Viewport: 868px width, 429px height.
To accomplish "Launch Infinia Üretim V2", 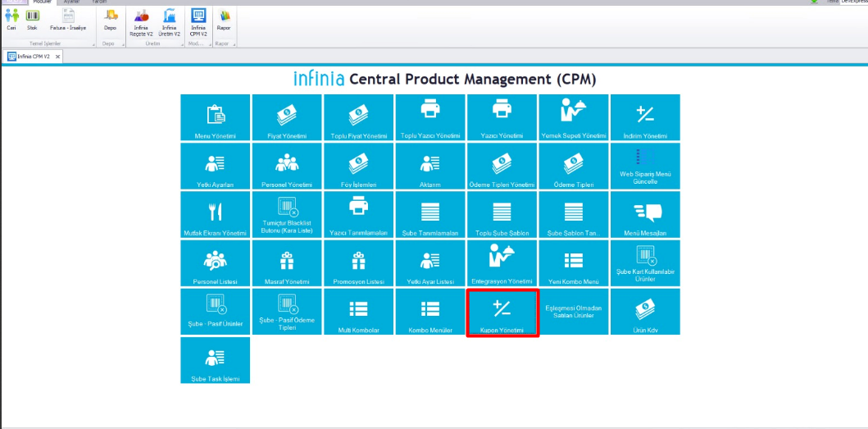I will (x=170, y=23).
